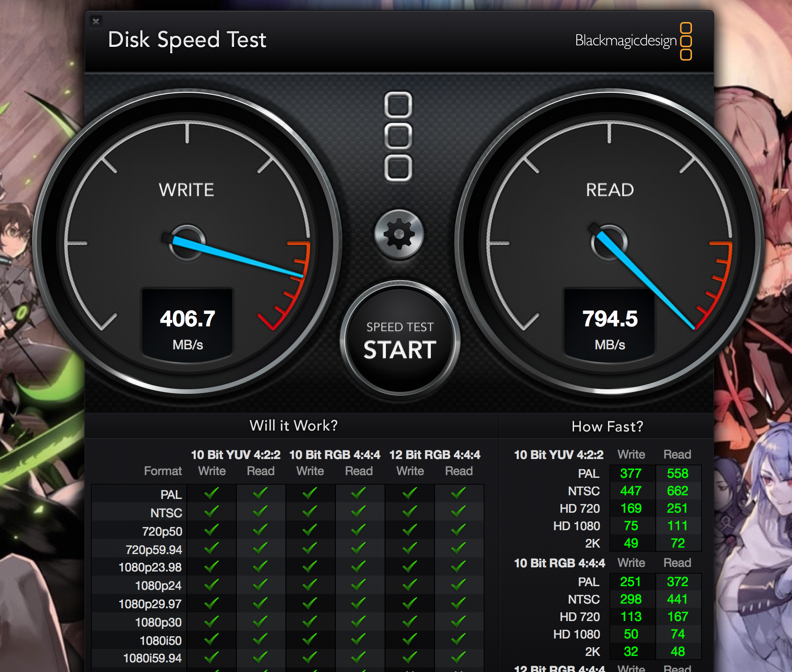Click the PAL YUV write value 377
The height and width of the screenshot is (672, 792).
click(x=631, y=473)
